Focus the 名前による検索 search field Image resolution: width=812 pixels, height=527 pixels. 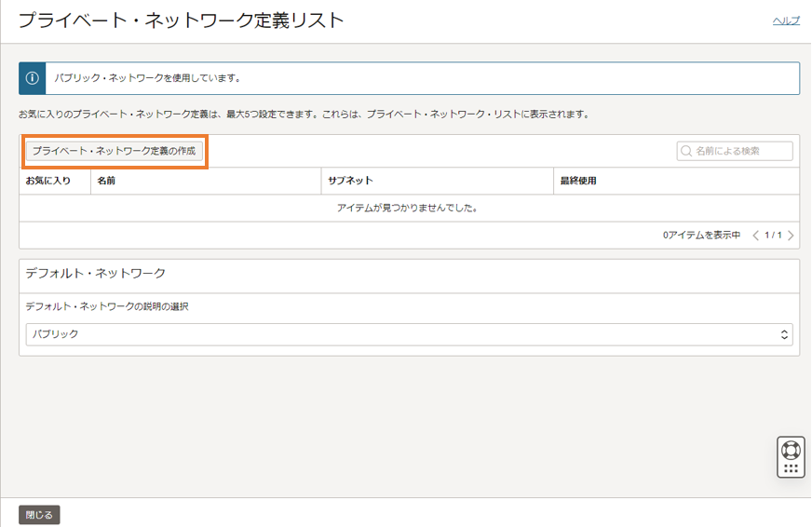coord(740,151)
